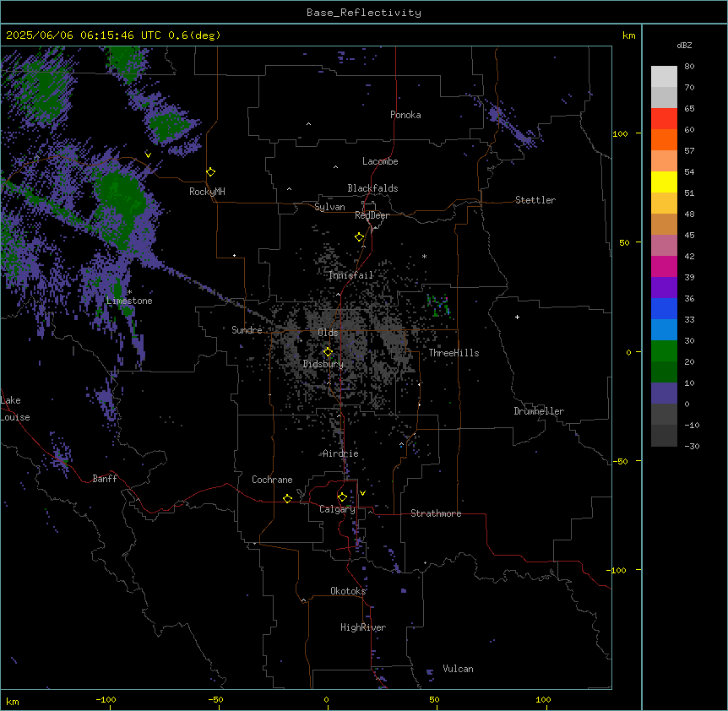
Task: Click the km unit label at top right
Action: click(629, 35)
